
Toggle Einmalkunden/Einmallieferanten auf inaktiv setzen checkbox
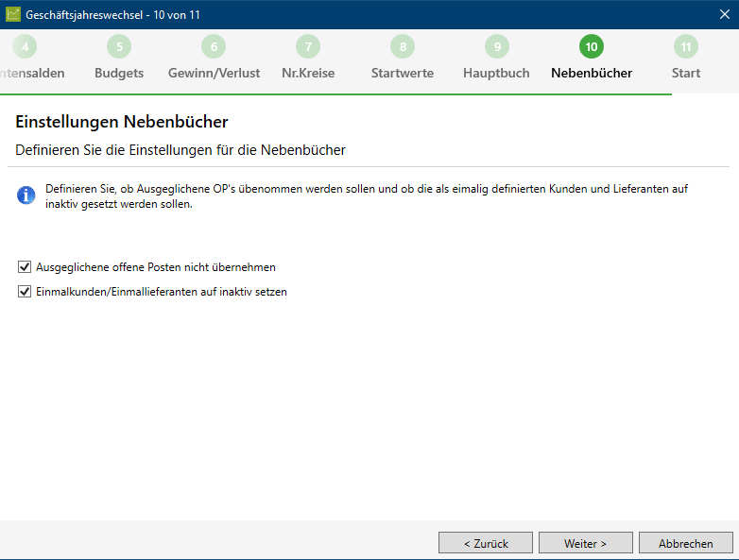25,292
